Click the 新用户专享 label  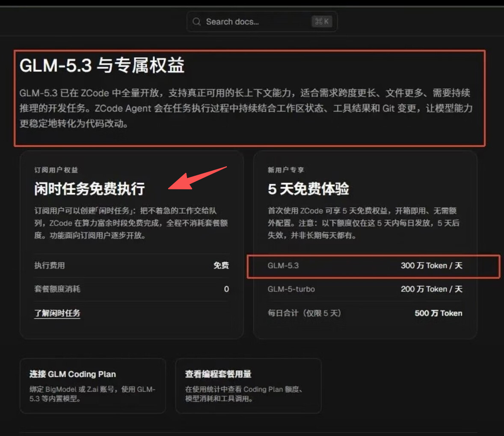[286, 170]
